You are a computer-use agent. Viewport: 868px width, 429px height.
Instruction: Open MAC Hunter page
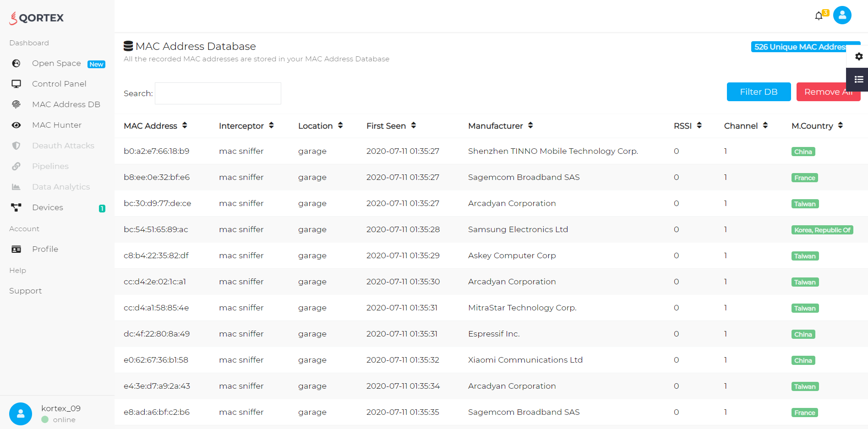click(57, 125)
